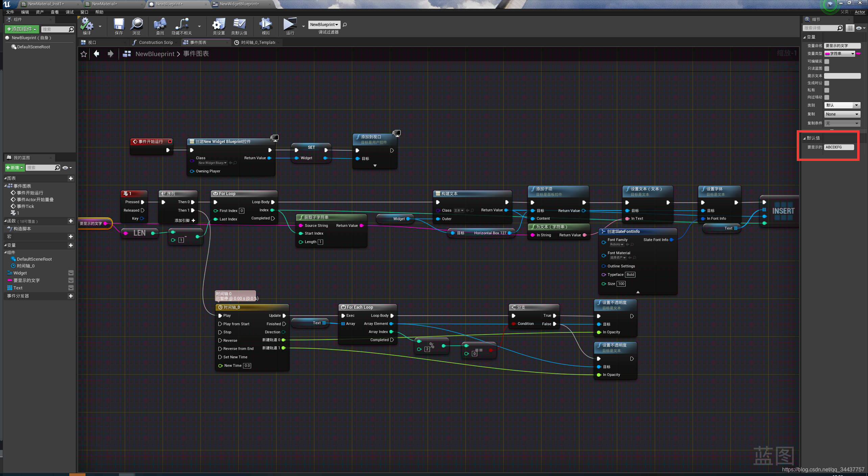Image resolution: width=868 pixels, height=476 pixels.
Task: Click the 模拟 (Simulate) toolbar icon
Action: pos(266,24)
